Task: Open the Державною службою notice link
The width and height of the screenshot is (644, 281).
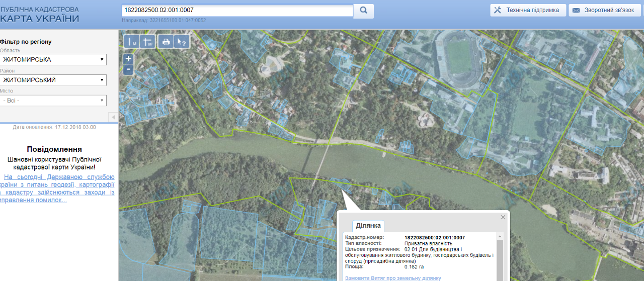Action: [x=58, y=189]
